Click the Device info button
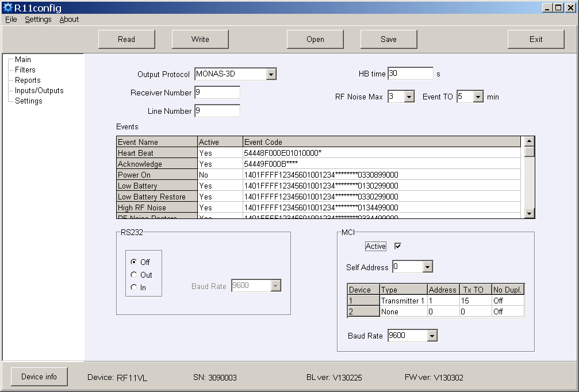579x392 pixels. [39, 377]
